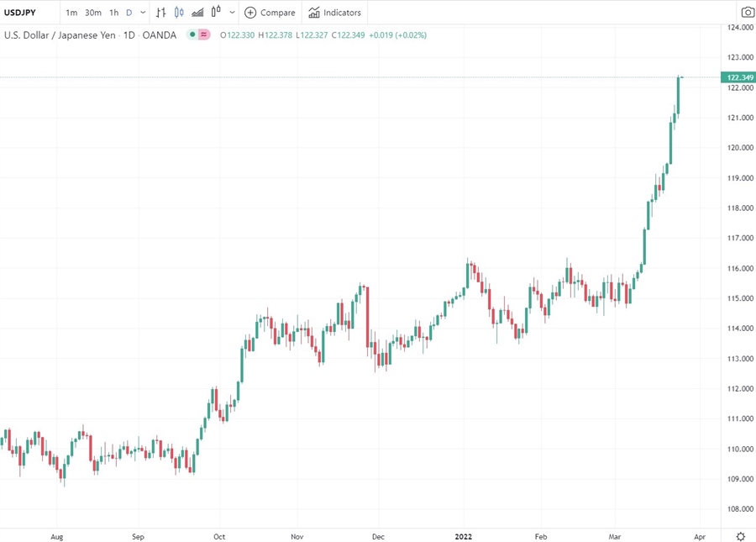Switch to 1h interval
Screen dimensions: 756x542
[113, 13]
